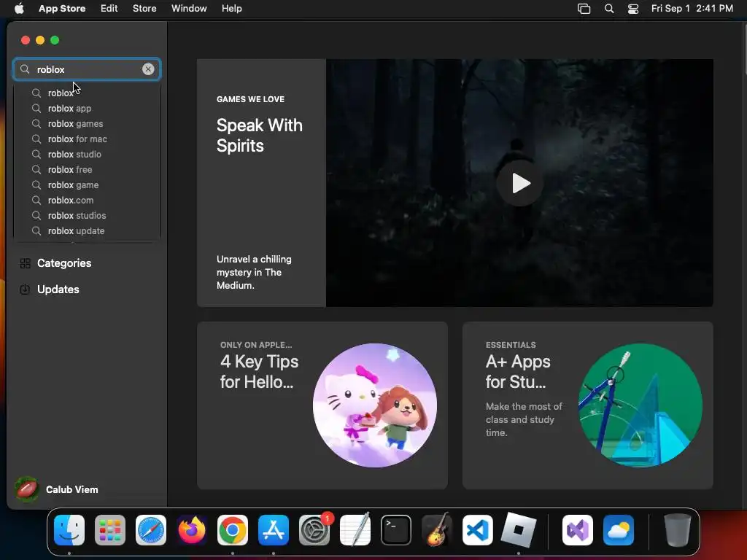The image size is (747, 560).
Task: Pick the 'roblox for mac' suggestion
Action: tap(87, 139)
